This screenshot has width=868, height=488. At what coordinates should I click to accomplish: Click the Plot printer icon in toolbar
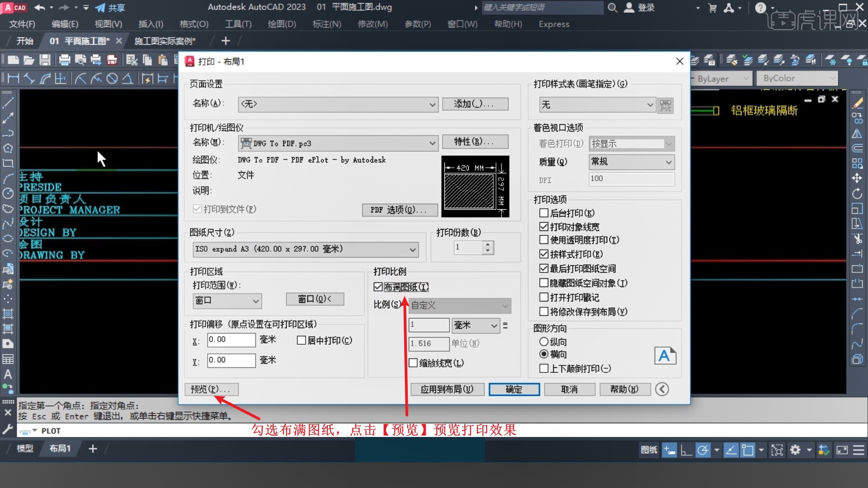[x=65, y=60]
